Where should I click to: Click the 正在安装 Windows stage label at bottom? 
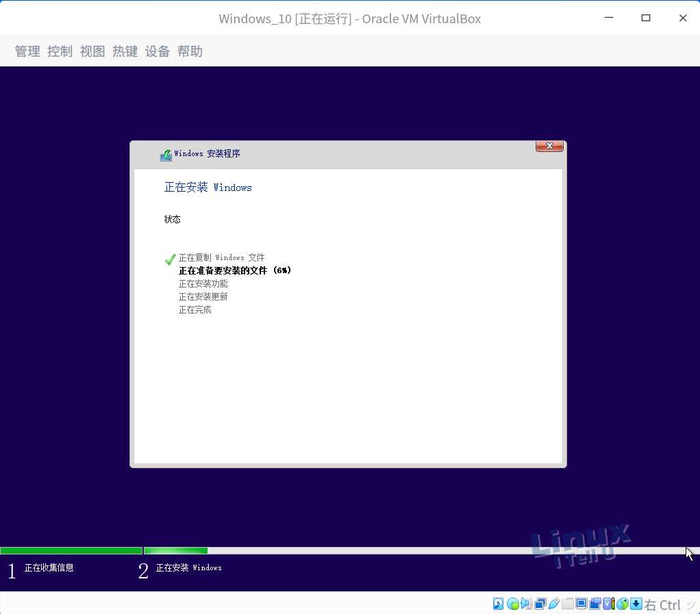point(189,567)
